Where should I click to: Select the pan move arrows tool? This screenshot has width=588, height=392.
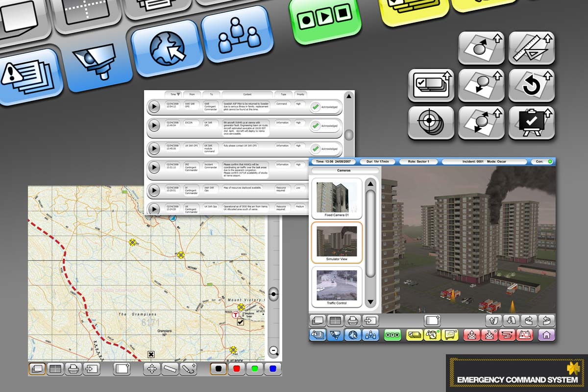pos(152,368)
